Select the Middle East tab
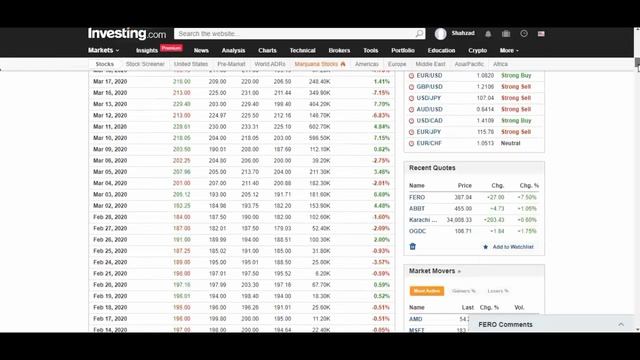 tap(430, 64)
